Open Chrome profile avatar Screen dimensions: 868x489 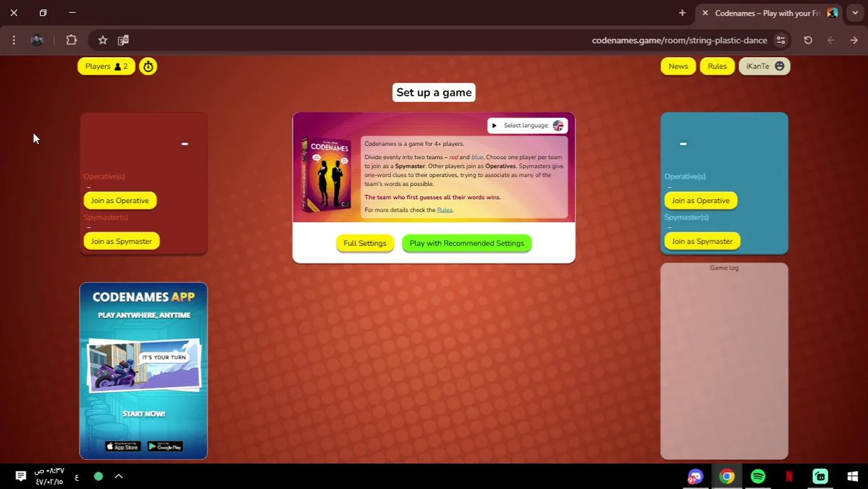tap(37, 40)
